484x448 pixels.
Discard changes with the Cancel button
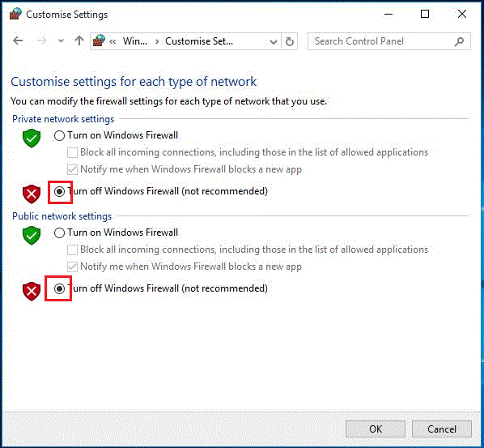(442, 429)
